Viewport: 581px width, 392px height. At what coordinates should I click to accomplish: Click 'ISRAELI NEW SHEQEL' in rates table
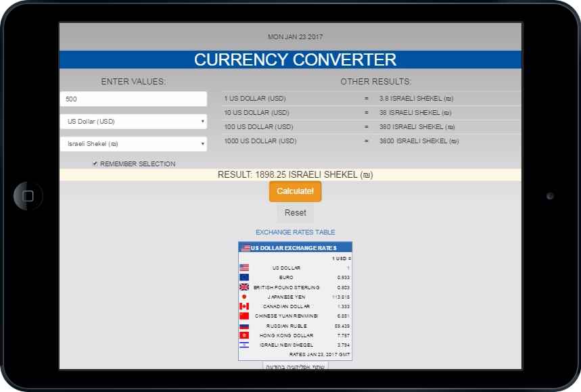coord(286,345)
